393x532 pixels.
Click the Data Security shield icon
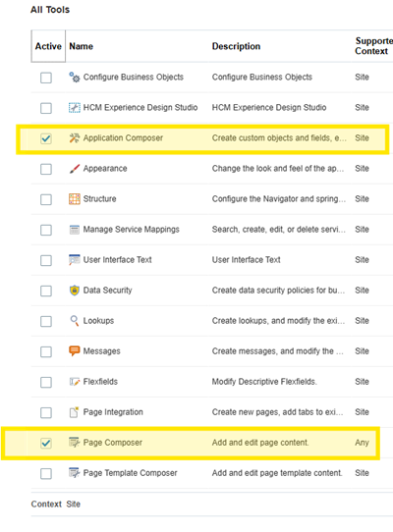click(x=75, y=291)
